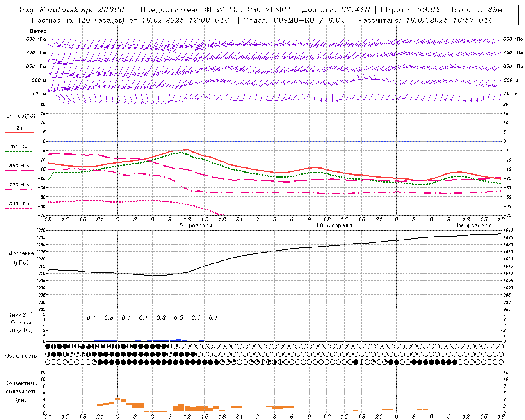This screenshot has height=420, width=525.
Task: Click the 500 гПа dotted temperature legend entry
Action: coord(19,204)
